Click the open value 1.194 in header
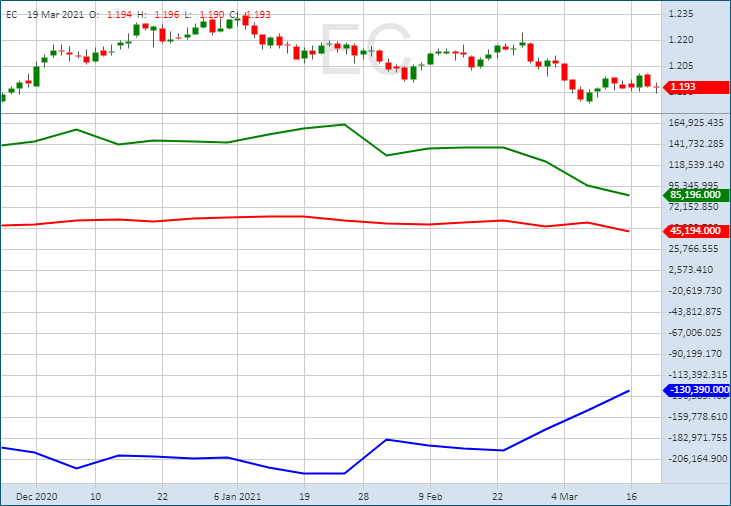 [x=119, y=14]
